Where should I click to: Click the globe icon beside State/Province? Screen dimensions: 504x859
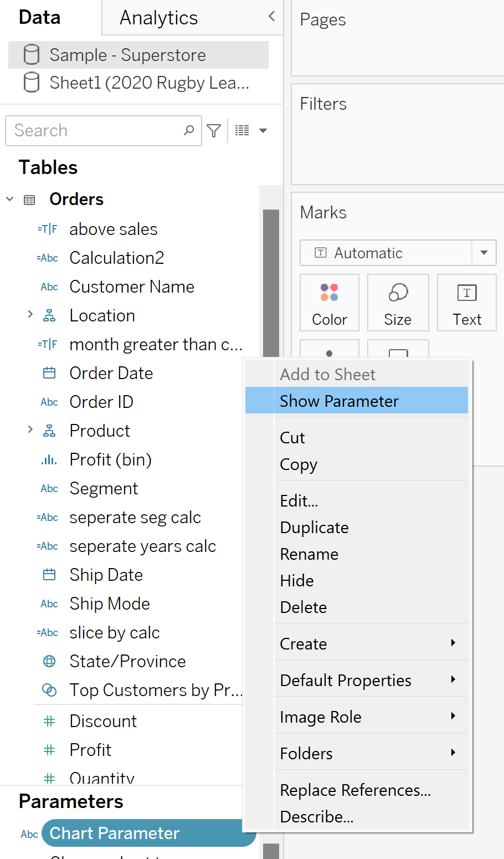pos(49,661)
